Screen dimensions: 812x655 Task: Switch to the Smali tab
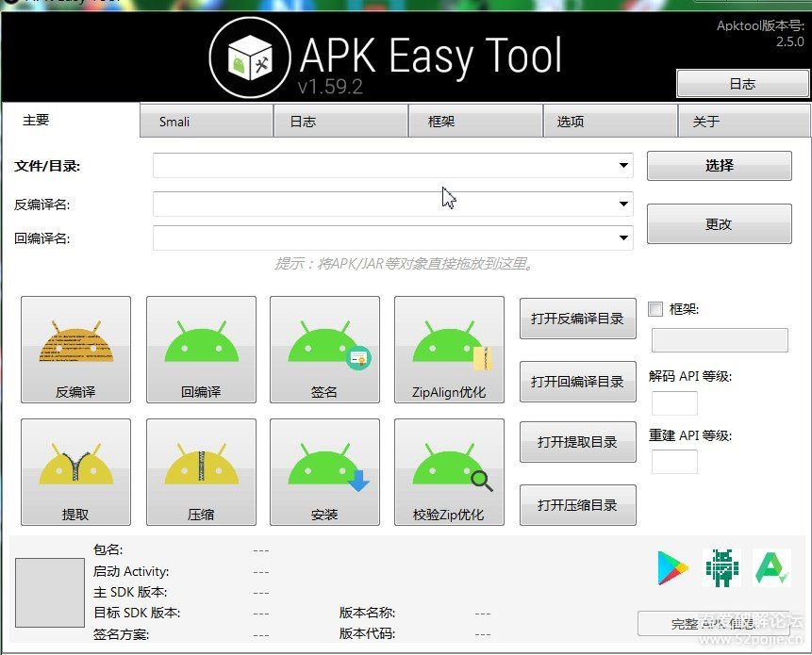207,121
